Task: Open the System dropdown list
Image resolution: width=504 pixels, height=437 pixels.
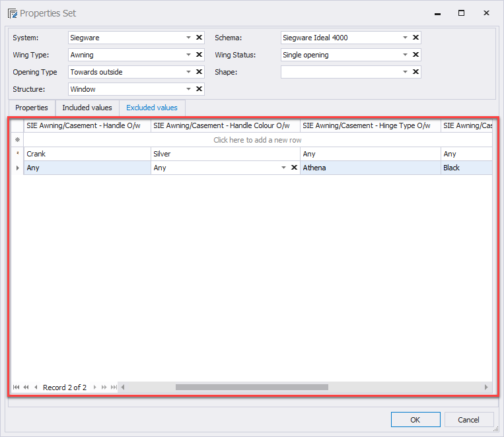Action: 188,38
